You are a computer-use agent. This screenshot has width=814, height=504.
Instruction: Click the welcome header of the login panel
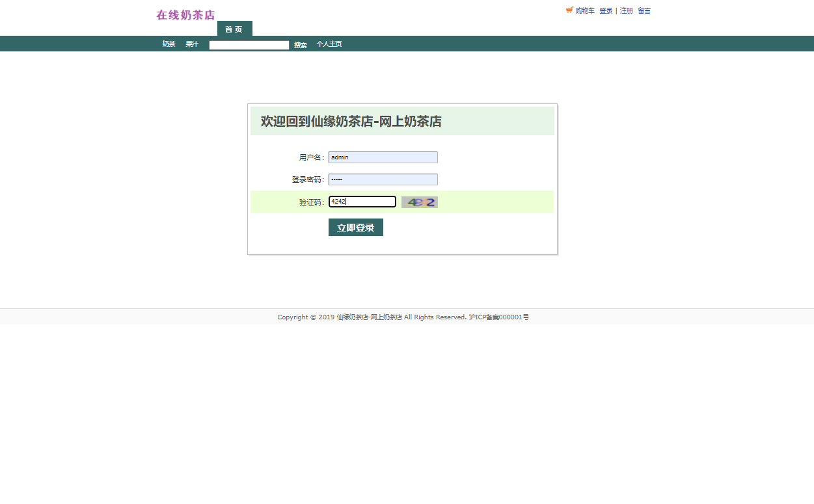point(351,121)
